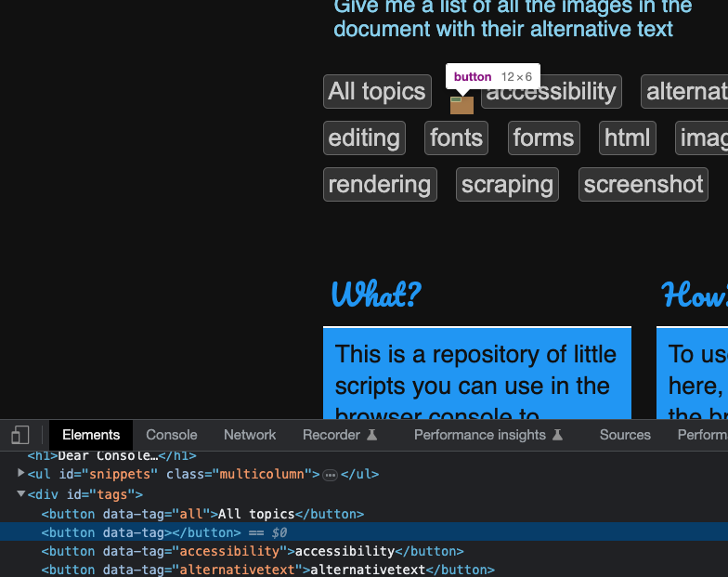Switch to the Elements tab
The height and width of the screenshot is (577, 728).
coord(91,435)
